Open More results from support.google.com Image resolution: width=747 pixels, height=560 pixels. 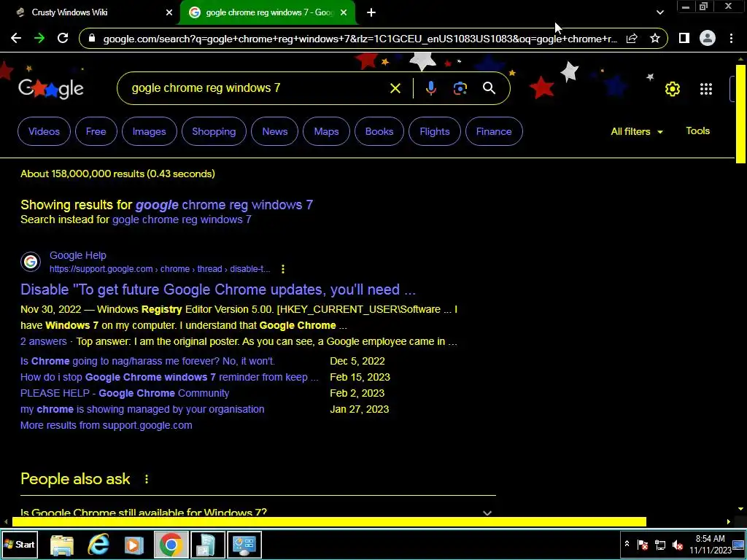pos(107,425)
